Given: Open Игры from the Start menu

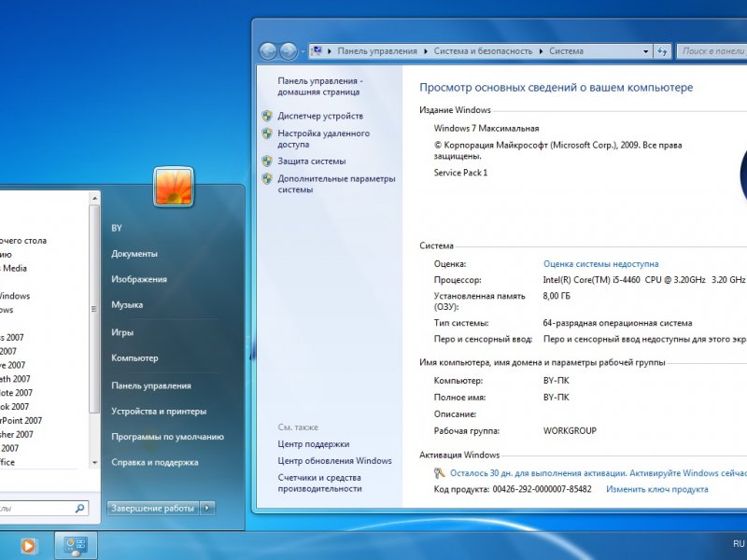Looking at the screenshot, I should 122,332.
